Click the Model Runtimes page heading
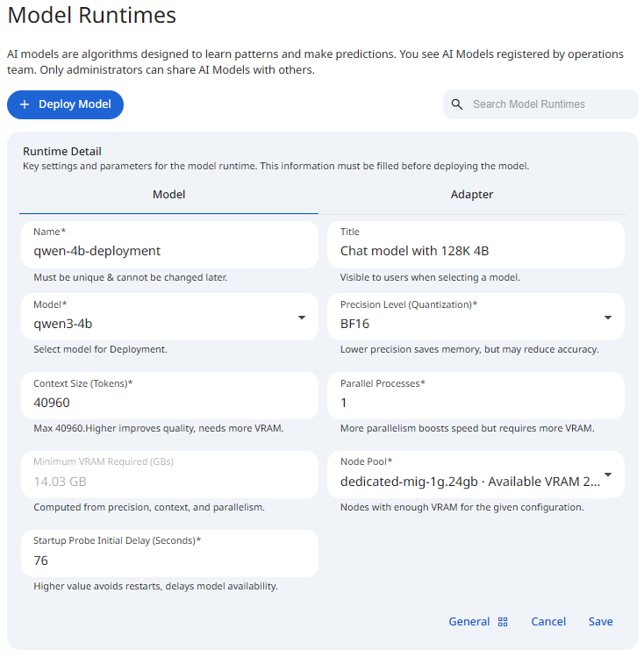The image size is (644, 657). tap(91, 16)
